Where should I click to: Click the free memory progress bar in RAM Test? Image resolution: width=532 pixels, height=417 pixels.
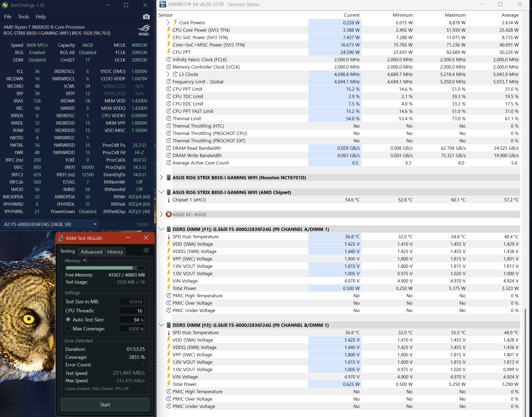(105, 268)
